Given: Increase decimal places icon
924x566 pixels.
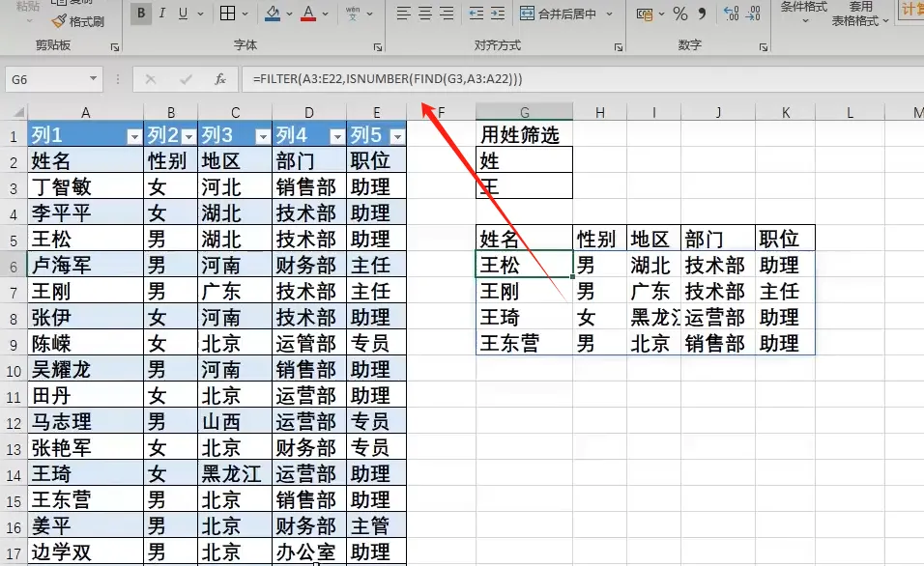Looking at the screenshot, I should pos(732,14).
